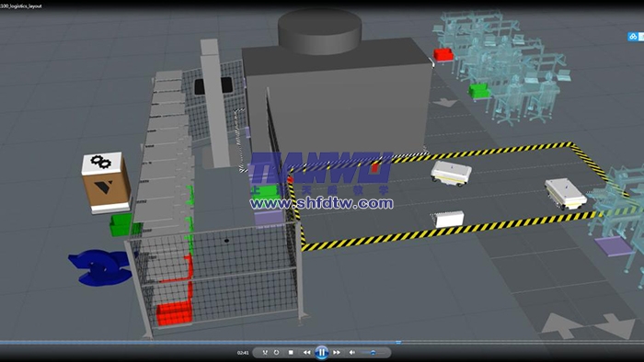Toggle the repeat playback button
The image size is (644, 362).
point(276,352)
